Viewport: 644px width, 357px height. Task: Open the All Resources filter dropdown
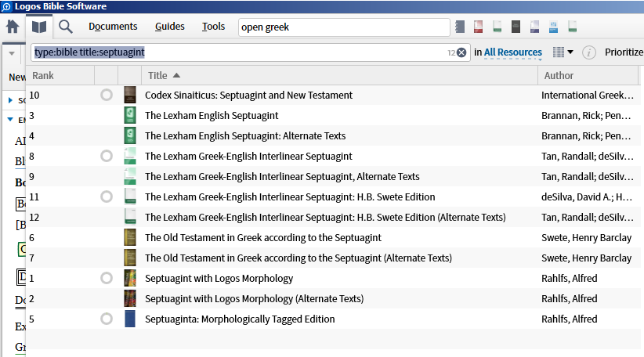[512, 52]
